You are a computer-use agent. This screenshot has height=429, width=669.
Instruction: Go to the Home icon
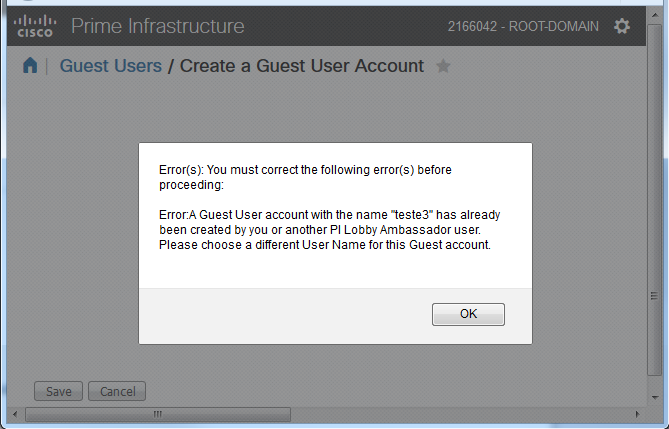coord(30,66)
